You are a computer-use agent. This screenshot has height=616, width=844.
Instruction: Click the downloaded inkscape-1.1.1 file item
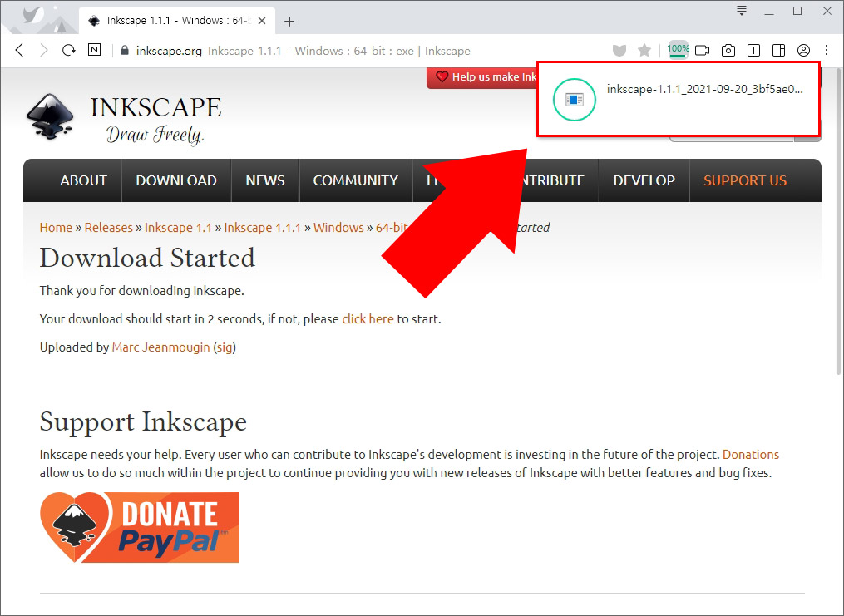coord(679,99)
